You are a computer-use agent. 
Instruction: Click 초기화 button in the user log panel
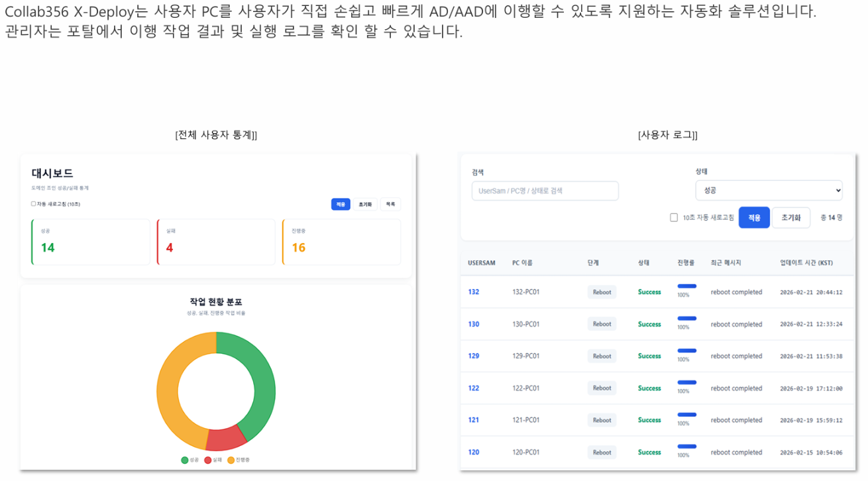tap(790, 217)
